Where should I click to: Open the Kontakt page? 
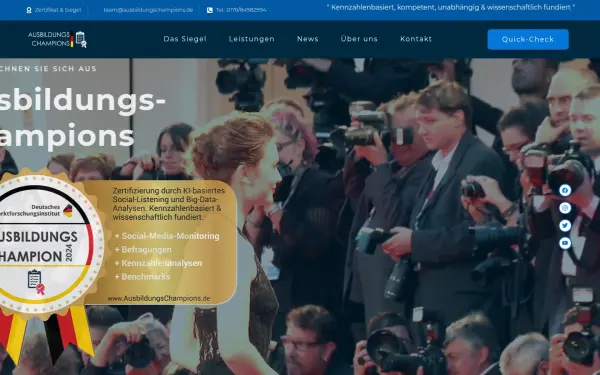[x=416, y=39]
